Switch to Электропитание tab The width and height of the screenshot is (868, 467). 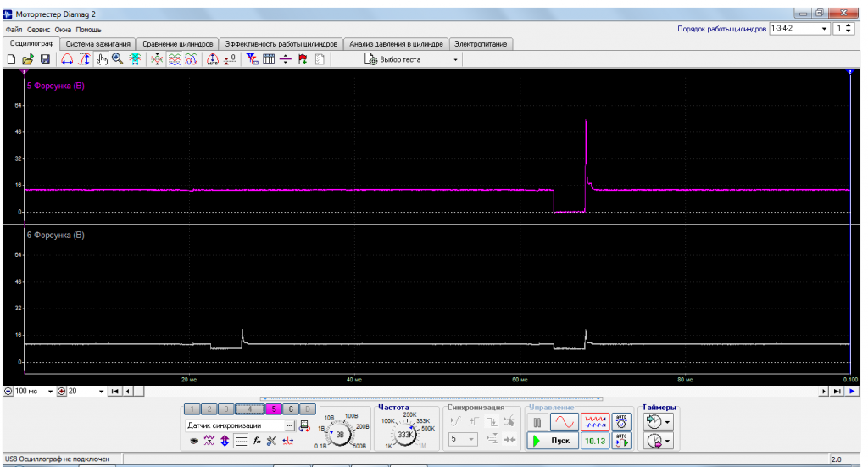point(481,44)
